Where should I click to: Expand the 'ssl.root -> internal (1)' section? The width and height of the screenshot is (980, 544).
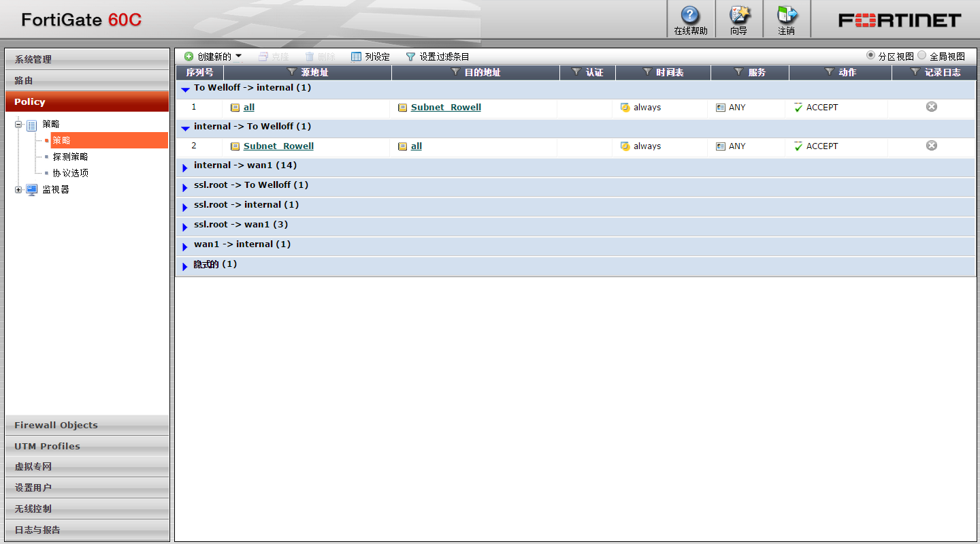(185, 207)
